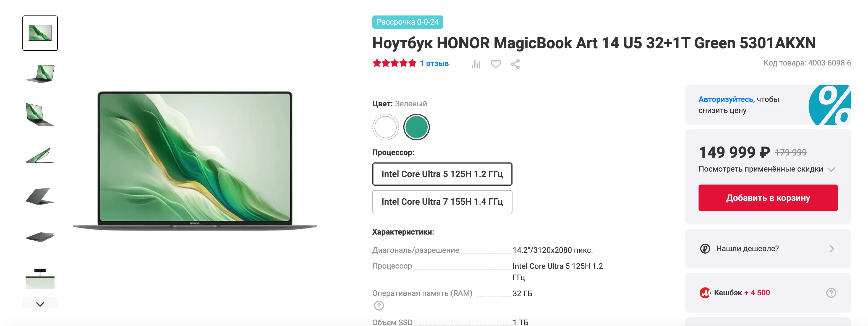Click the compare bar-chart icon
This screenshot has height=326, width=868.
click(476, 64)
